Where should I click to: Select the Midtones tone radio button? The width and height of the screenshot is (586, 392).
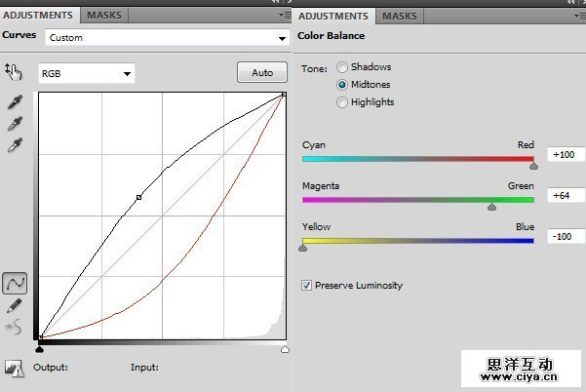[341, 85]
